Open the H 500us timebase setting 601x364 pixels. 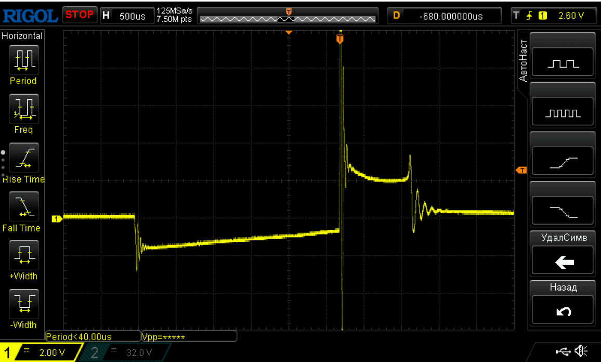[126, 16]
